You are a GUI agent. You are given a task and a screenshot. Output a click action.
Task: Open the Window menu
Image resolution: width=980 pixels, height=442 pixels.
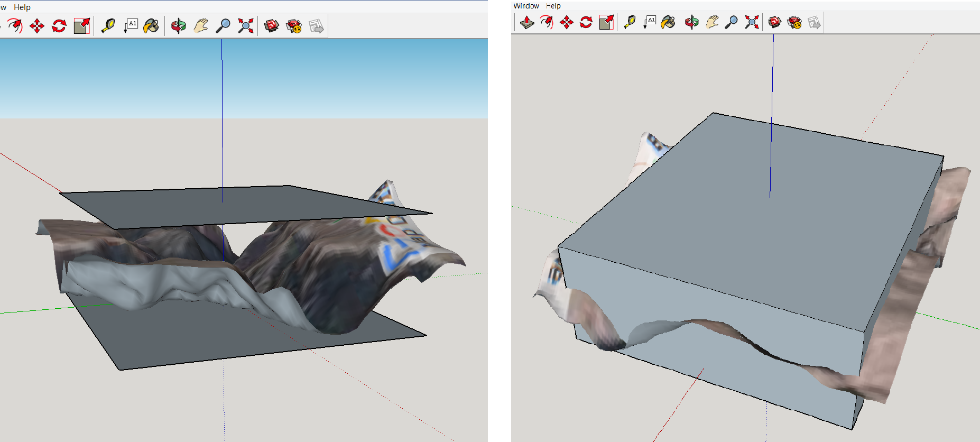(526, 6)
